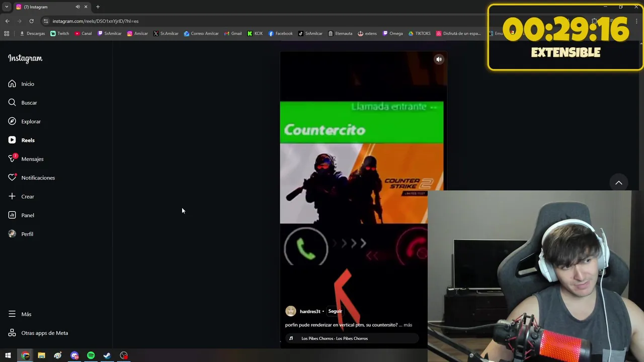Open the Facebook bookmark
644x362 pixels.
281,34
